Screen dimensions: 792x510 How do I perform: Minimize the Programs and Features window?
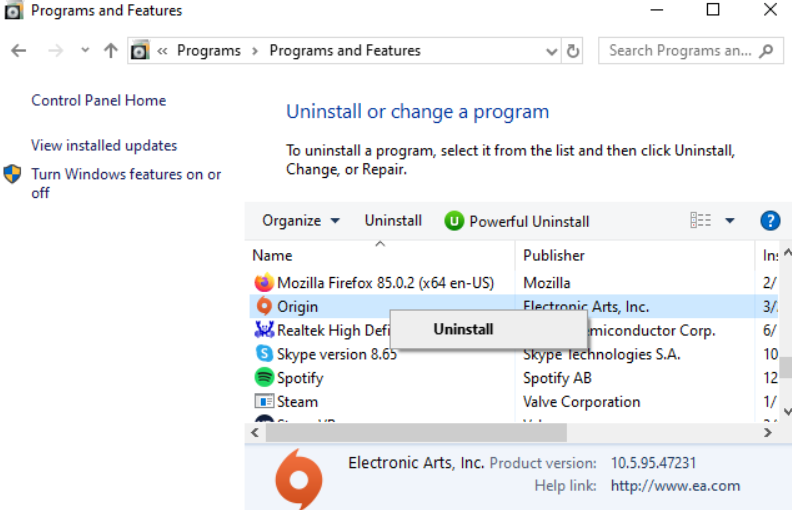pos(657,10)
